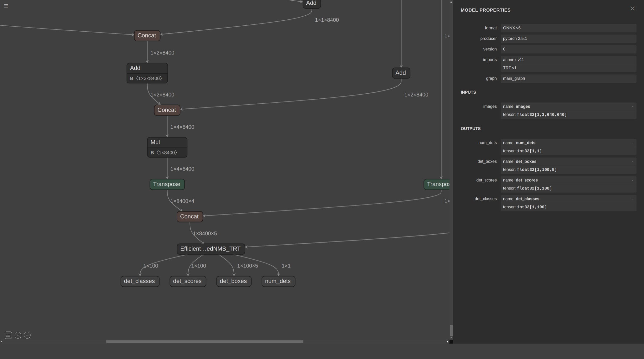
Task: Collapse the images input entry
Action: (632, 107)
